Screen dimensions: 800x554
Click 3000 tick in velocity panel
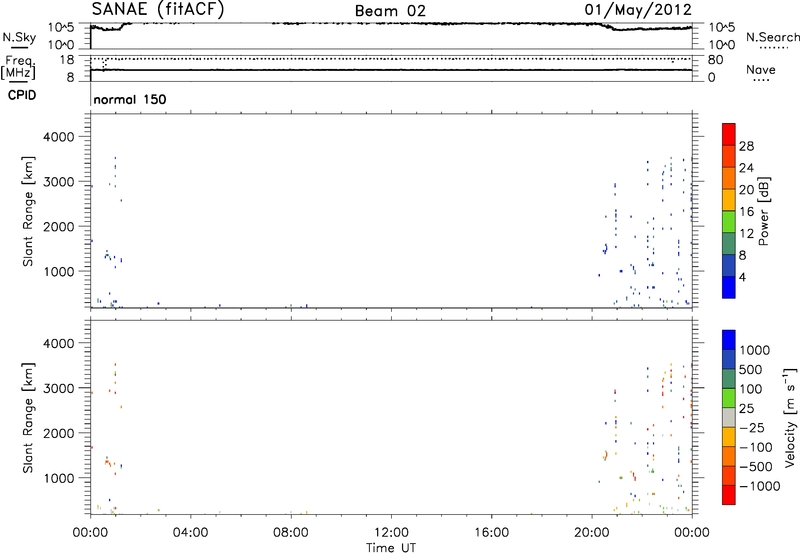[x=58, y=388]
